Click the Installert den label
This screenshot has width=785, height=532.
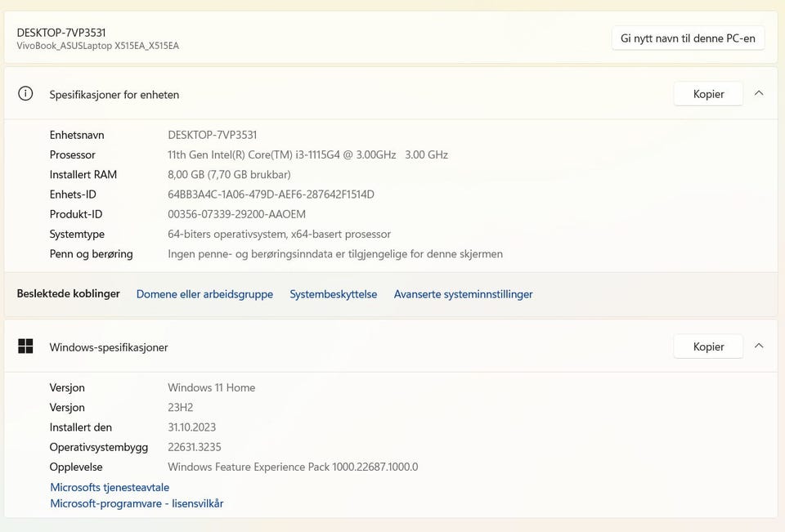pos(81,427)
